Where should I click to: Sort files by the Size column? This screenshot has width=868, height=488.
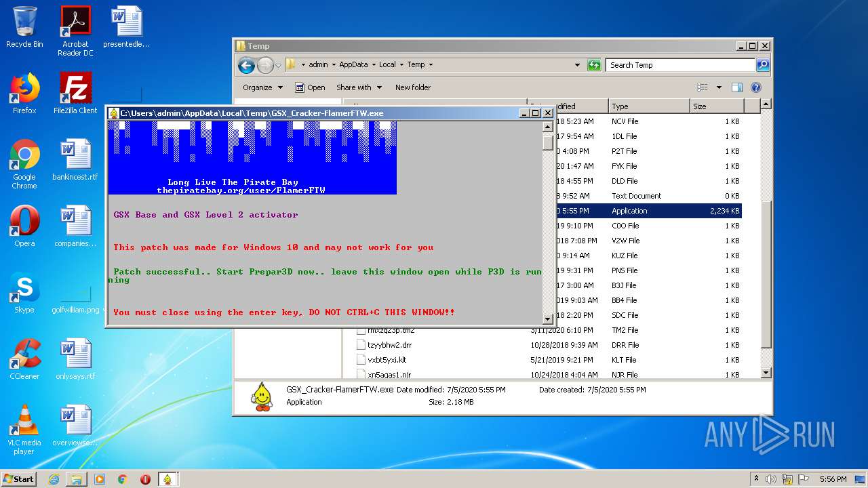pyautogui.click(x=716, y=106)
